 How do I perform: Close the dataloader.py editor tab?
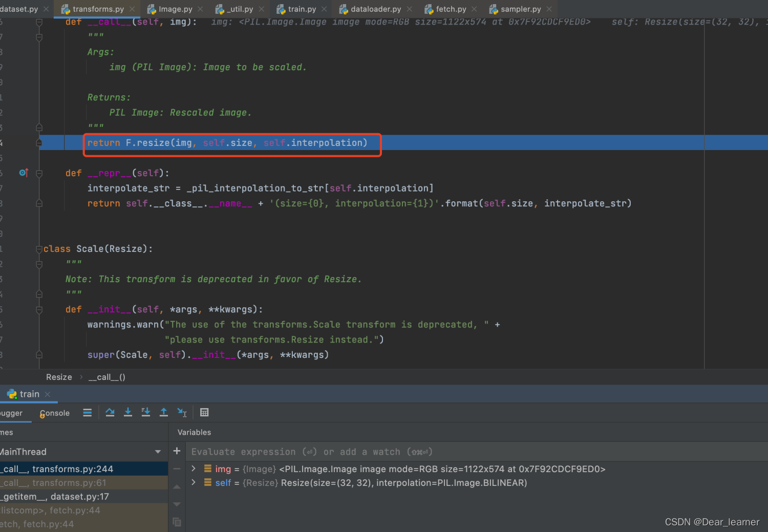pos(409,9)
